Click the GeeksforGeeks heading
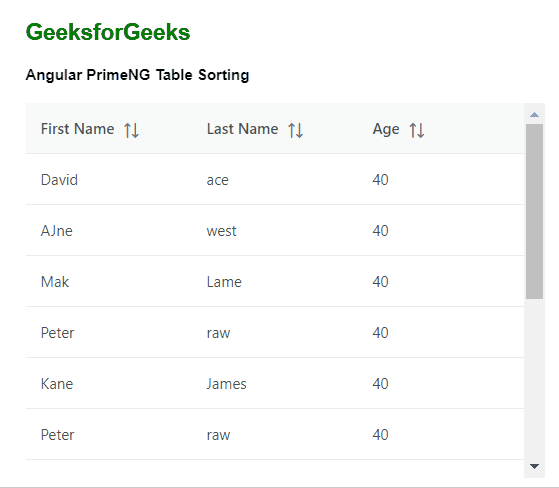 tap(108, 32)
